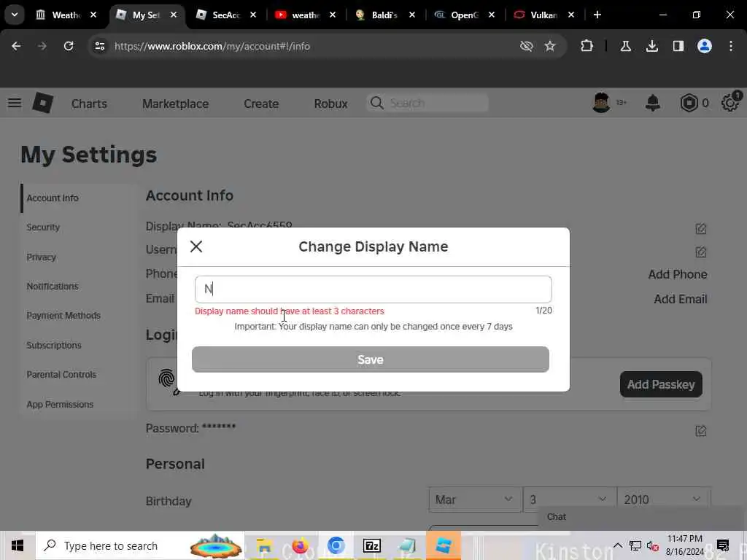
Task: Click the Windows taskbar search box
Action: click(140, 545)
